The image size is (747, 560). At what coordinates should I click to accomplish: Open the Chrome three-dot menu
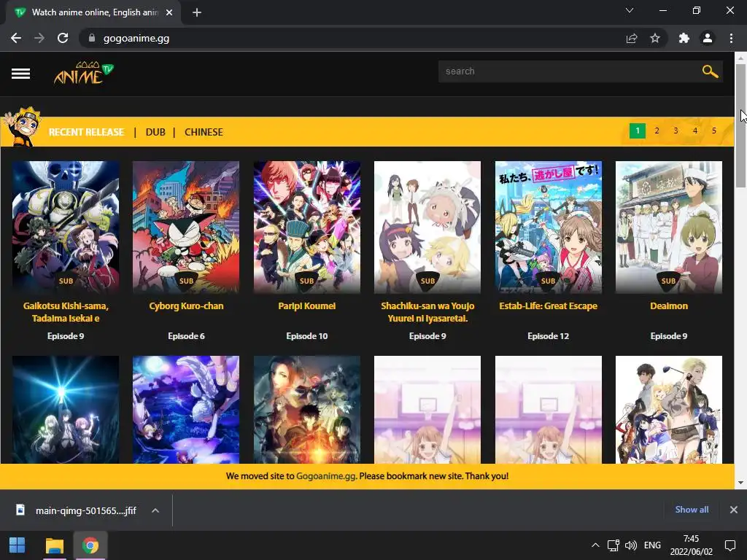(x=731, y=38)
